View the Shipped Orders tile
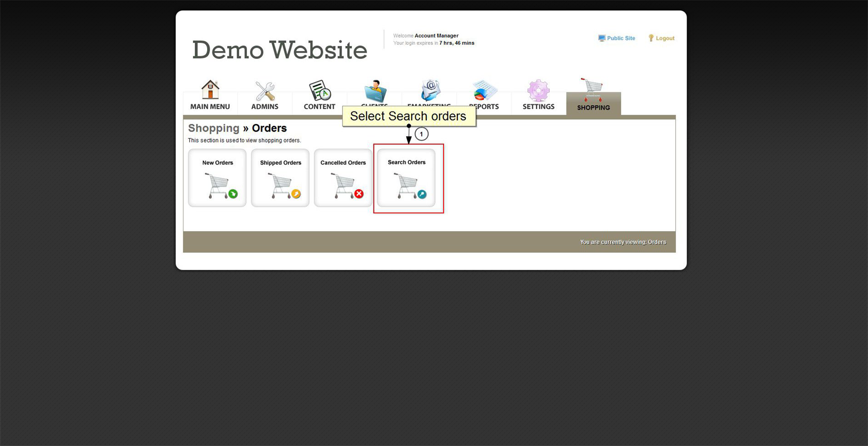The height and width of the screenshot is (446, 868). point(280,178)
